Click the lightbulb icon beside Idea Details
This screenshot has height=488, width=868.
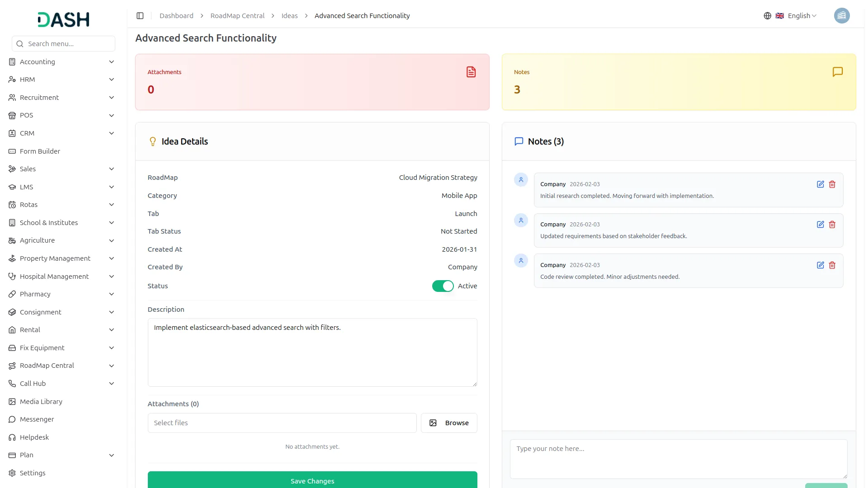[153, 141]
